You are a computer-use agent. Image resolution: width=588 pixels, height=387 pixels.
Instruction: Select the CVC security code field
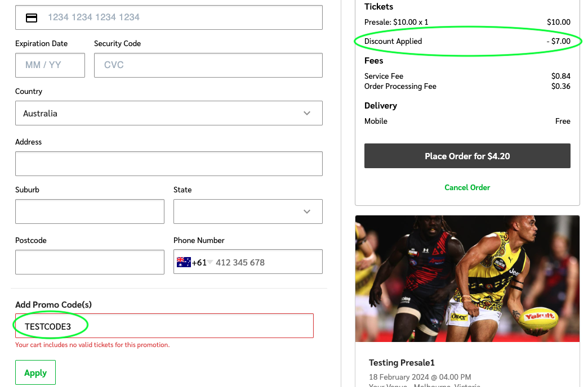coord(208,65)
